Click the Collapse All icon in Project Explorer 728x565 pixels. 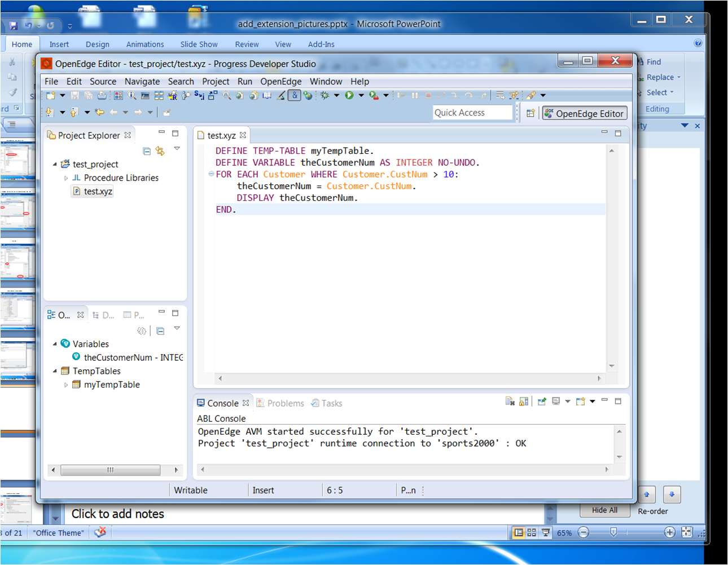147,151
